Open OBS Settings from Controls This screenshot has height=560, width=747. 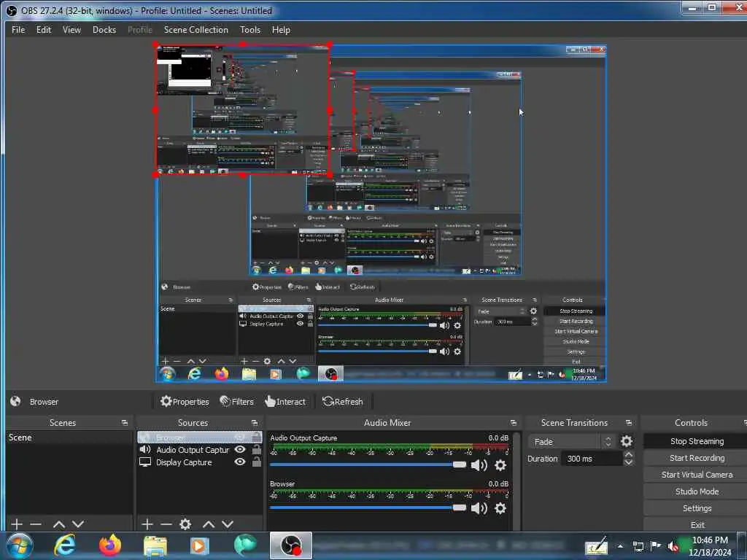click(x=697, y=508)
